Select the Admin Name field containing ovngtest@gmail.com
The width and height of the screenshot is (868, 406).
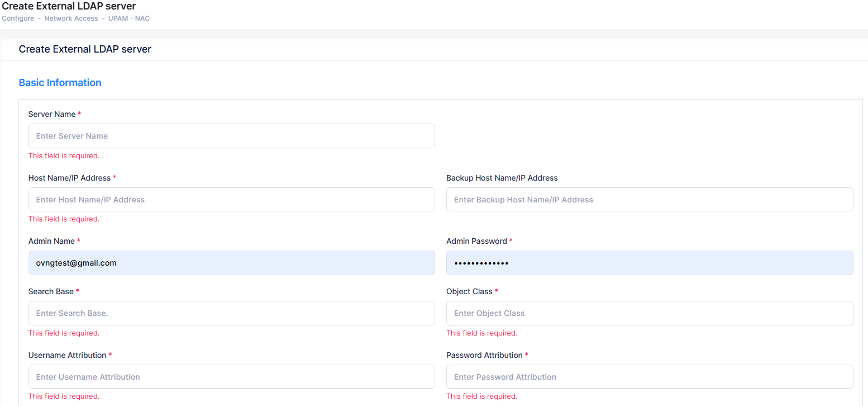[x=231, y=263]
